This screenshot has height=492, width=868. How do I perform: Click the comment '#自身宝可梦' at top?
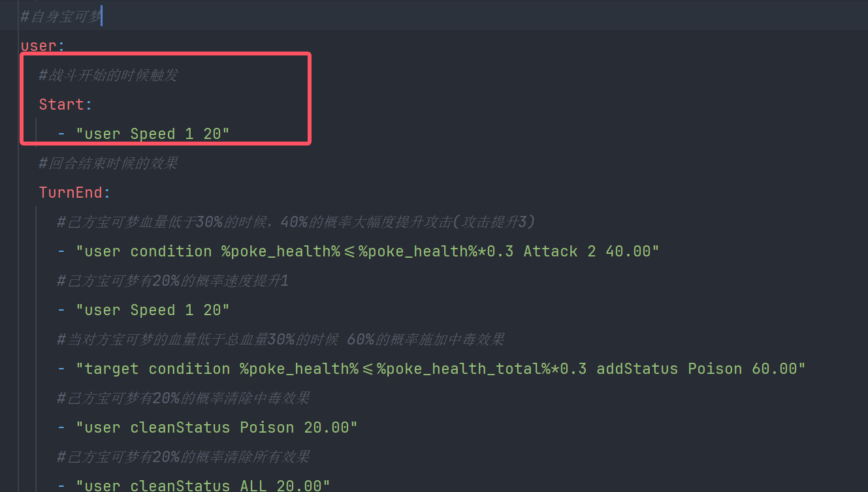[x=61, y=16]
